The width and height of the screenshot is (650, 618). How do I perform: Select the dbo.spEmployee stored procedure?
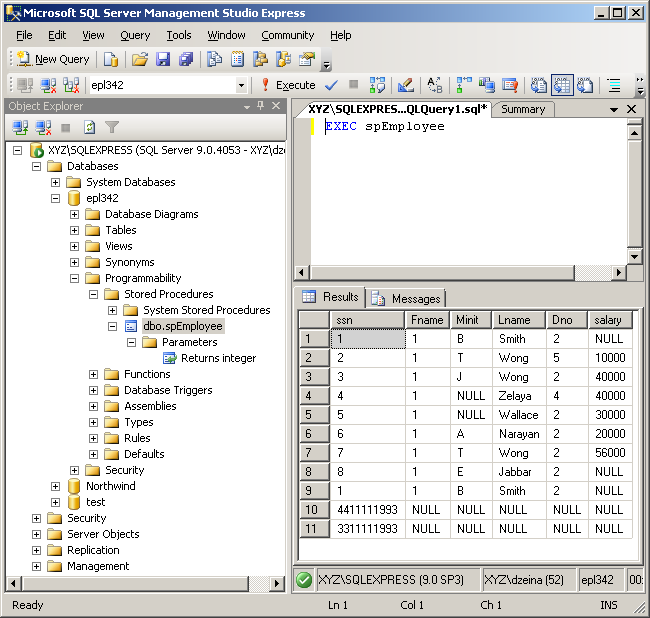183,326
